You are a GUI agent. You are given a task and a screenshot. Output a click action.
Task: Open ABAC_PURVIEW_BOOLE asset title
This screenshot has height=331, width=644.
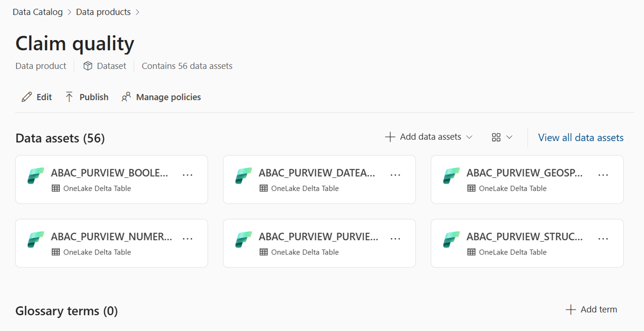(x=110, y=173)
